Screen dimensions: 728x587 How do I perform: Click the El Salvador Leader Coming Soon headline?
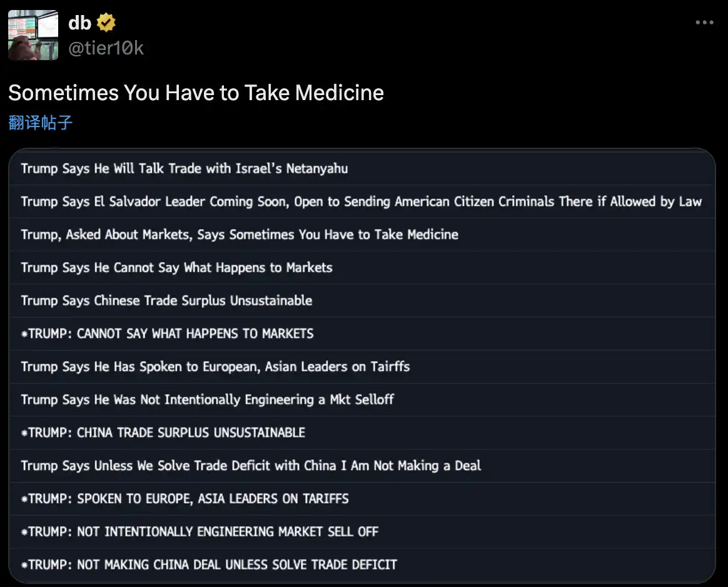pos(361,202)
